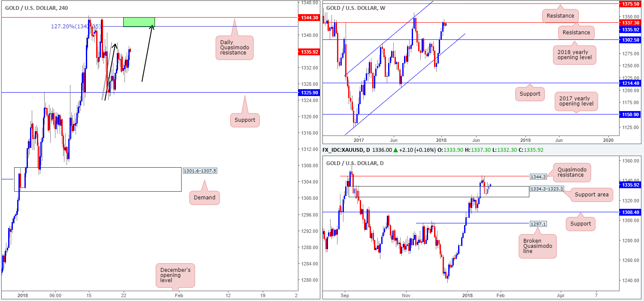Open the lower Resistance callout near 1337.30
The image size is (644, 301).
click(576, 32)
